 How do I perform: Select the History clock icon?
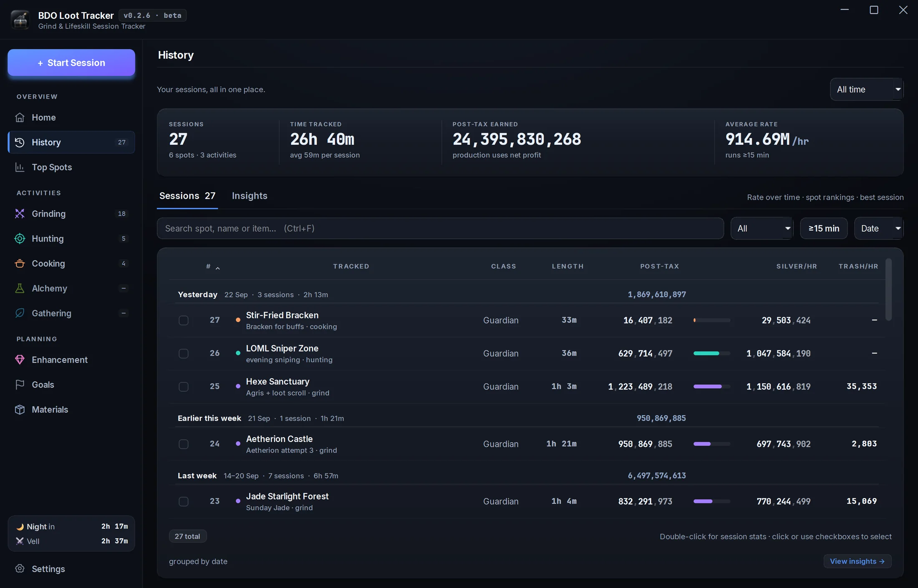(20, 142)
